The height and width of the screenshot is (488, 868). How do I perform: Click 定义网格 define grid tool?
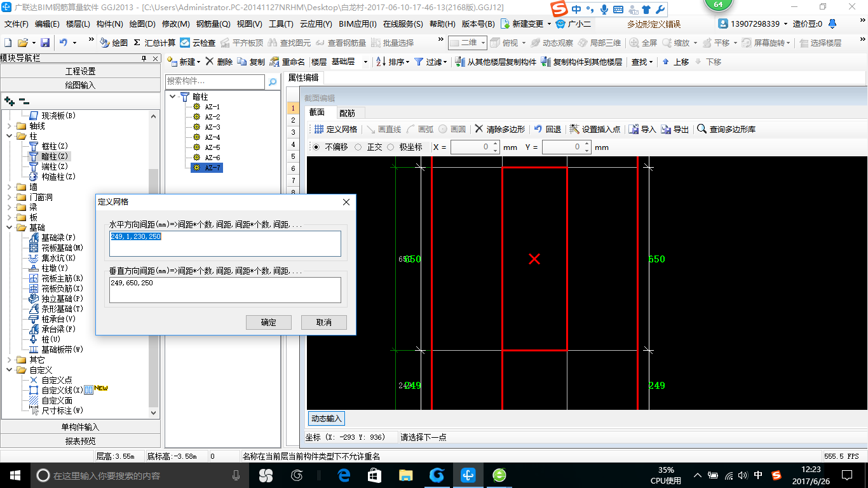[x=336, y=129]
